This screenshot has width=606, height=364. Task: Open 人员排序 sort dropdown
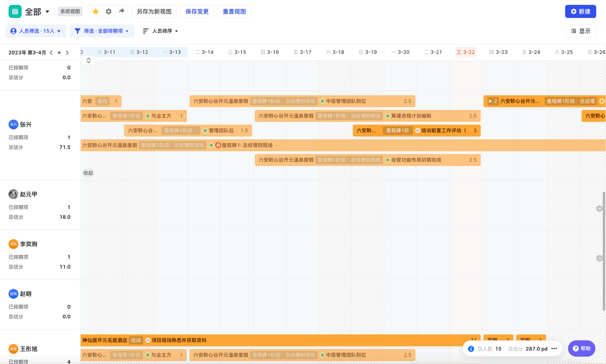[x=160, y=31]
